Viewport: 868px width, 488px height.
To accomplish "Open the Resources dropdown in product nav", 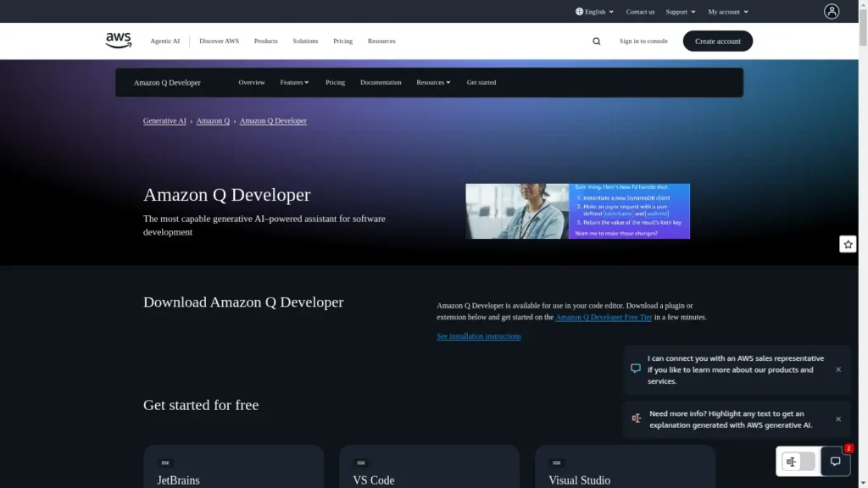I will [x=433, y=82].
